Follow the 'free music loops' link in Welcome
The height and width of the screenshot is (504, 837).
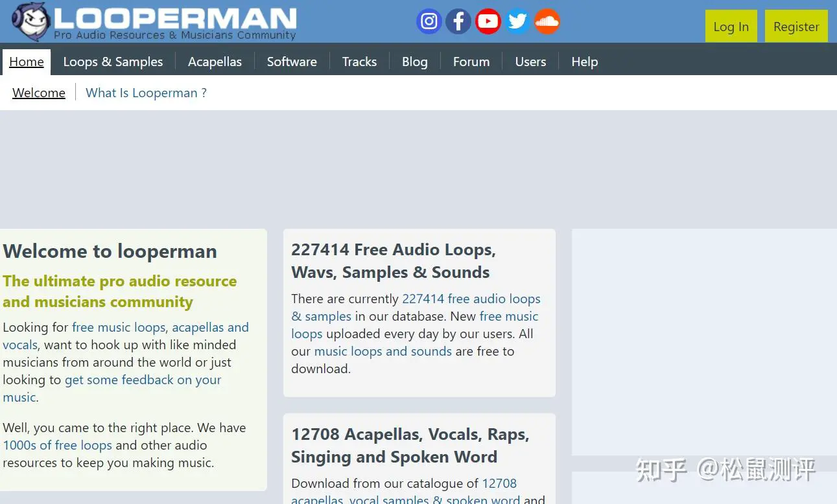tap(119, 327)
